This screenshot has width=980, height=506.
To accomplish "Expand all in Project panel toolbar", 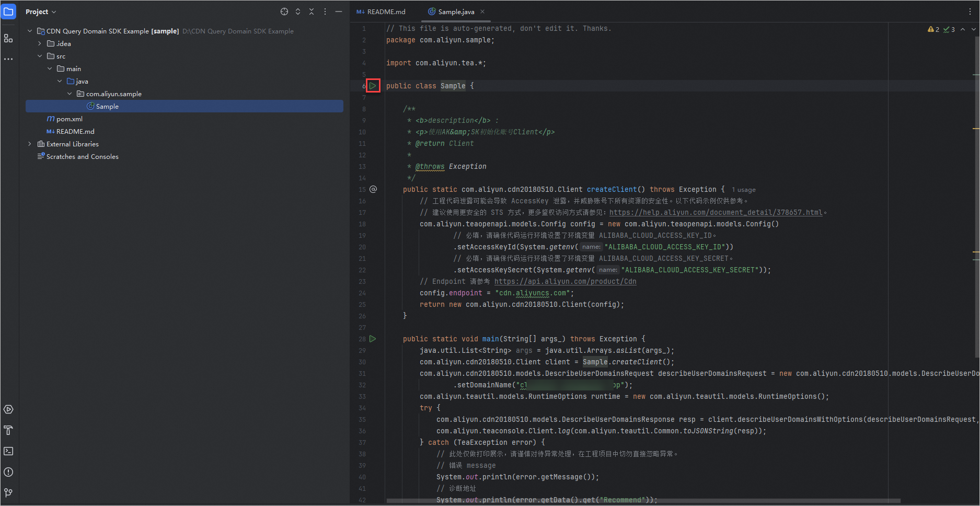I will (x=298, y=11).
